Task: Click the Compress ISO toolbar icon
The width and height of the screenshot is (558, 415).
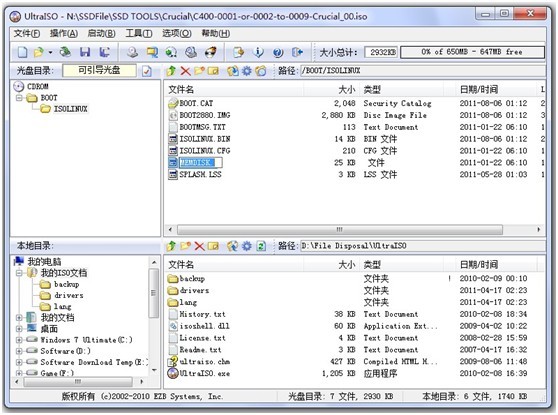Action: pyautogui.click(x=152, y=52)
